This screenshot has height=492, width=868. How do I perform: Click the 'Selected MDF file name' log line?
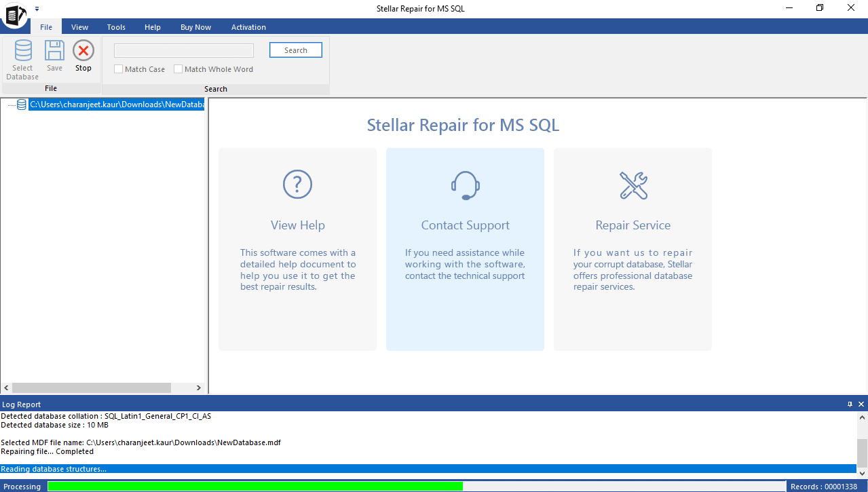point(141,442)
